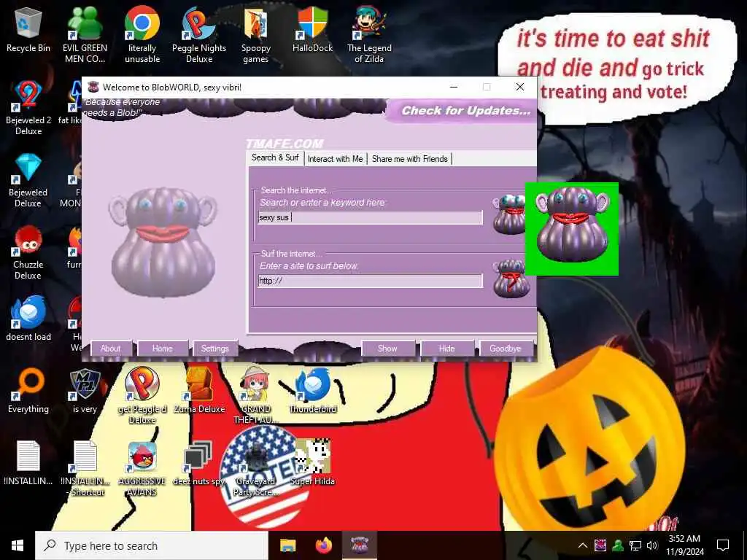Open the network status tray icon

635,545
